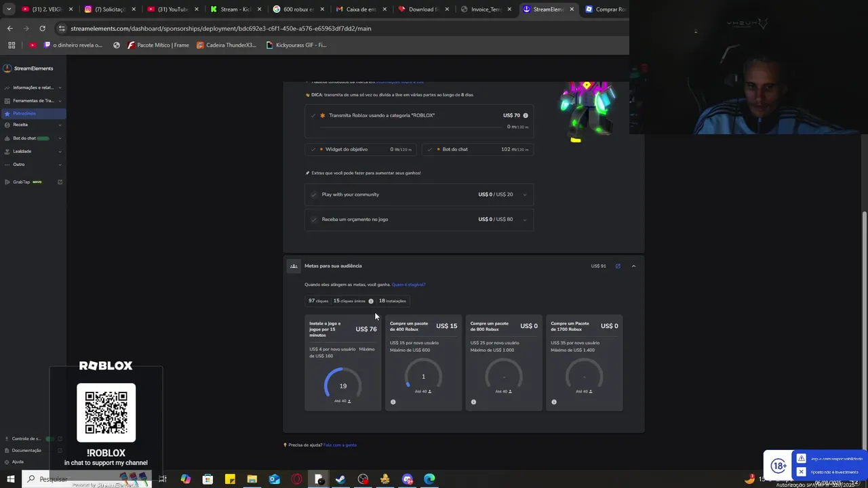Toggle the Bot do chat task checkmark
The image size is (868, 488).
430,149
